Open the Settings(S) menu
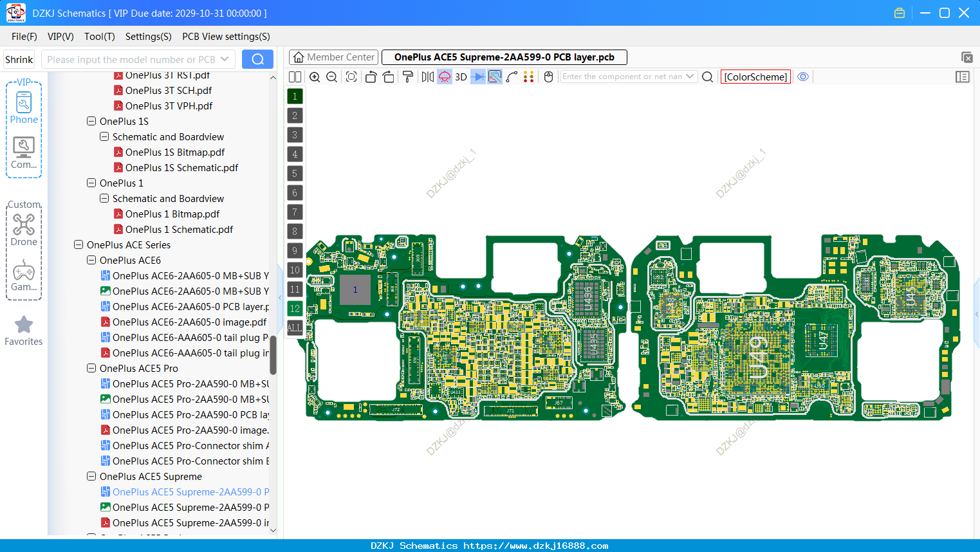Viewport: 980px width, 552px height. [149, 37]
